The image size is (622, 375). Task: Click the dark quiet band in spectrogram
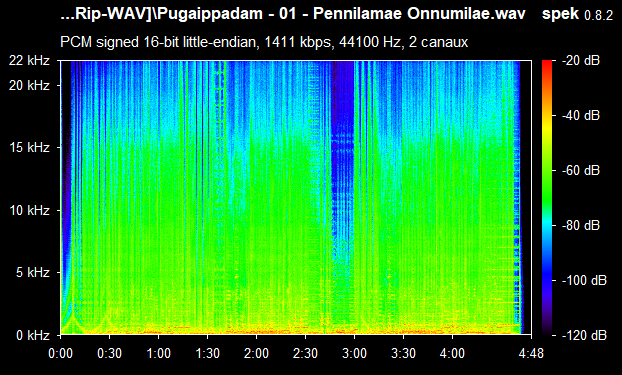tap(343, 159)
